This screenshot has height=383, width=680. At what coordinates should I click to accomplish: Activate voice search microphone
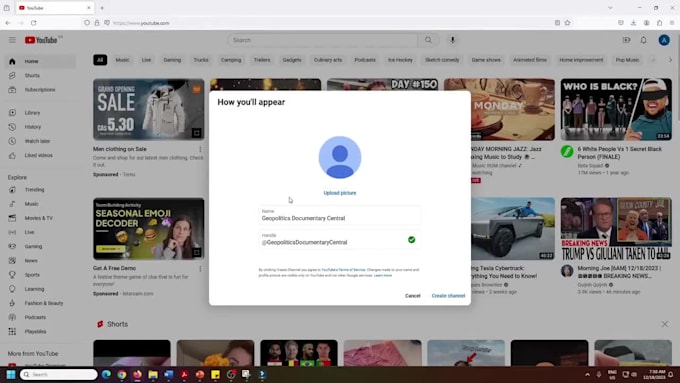[452, 40]
